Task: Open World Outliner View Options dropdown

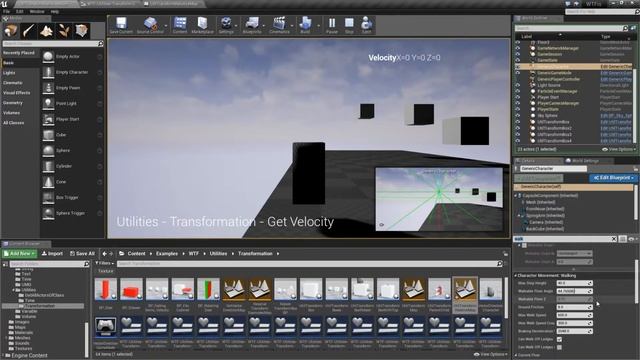Action: 618,149
